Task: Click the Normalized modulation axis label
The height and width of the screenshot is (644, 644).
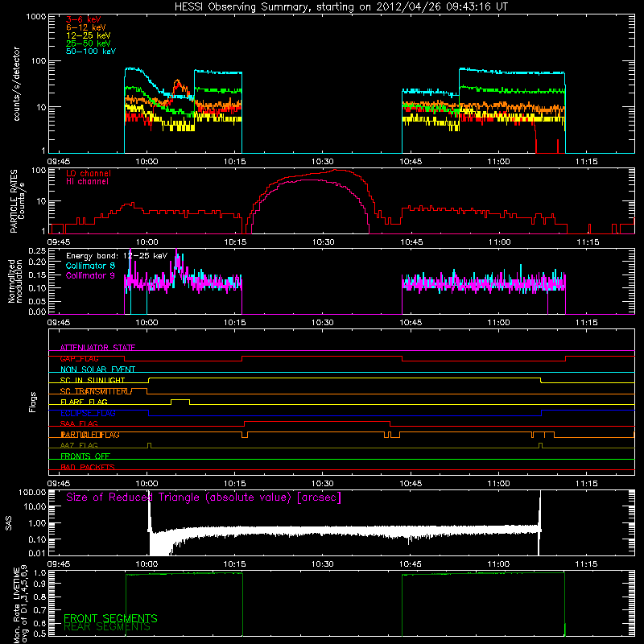Action: click(14, 281)
